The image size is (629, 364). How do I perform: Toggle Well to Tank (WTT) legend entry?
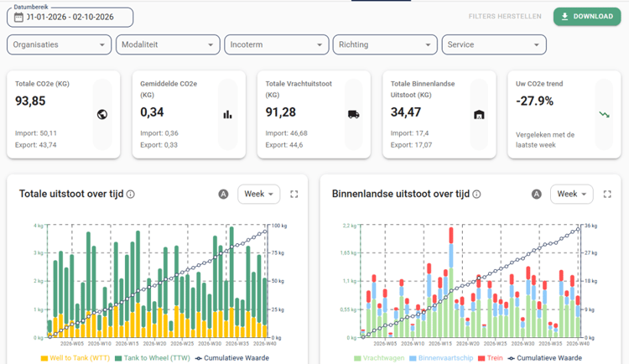tap(75, 358)
